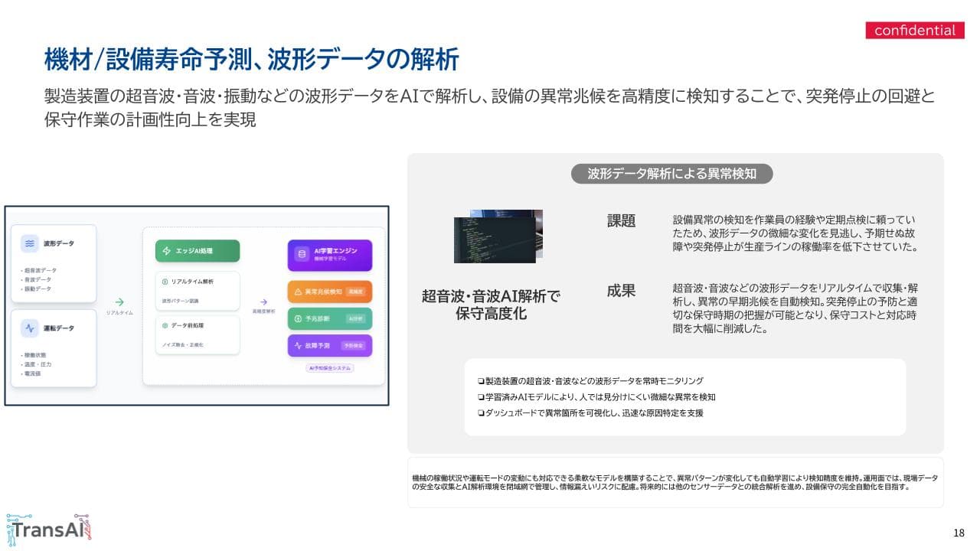The width and height of the screenshot is (980, 551).
Task: Select the green 予兆診断 block
Action: click(x=330, y=318)
